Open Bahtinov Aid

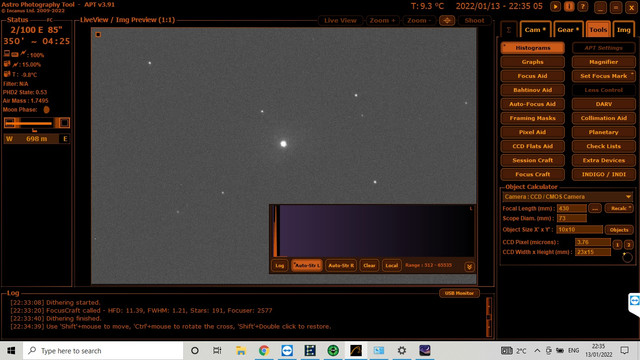point(533,90)
